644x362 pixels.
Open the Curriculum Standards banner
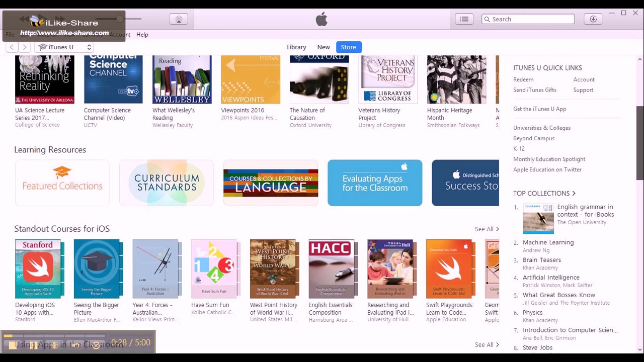click(167, 183)
